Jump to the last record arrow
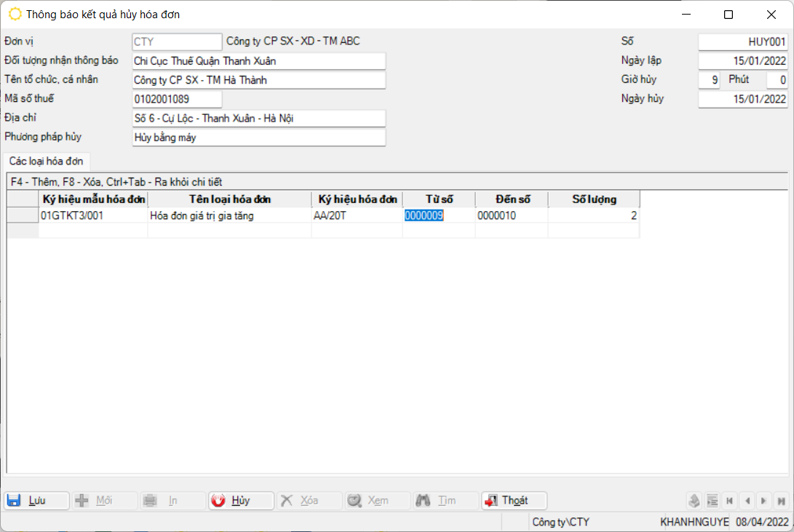Viewport: 794px width, 532px height. click(x=781, y=501)
